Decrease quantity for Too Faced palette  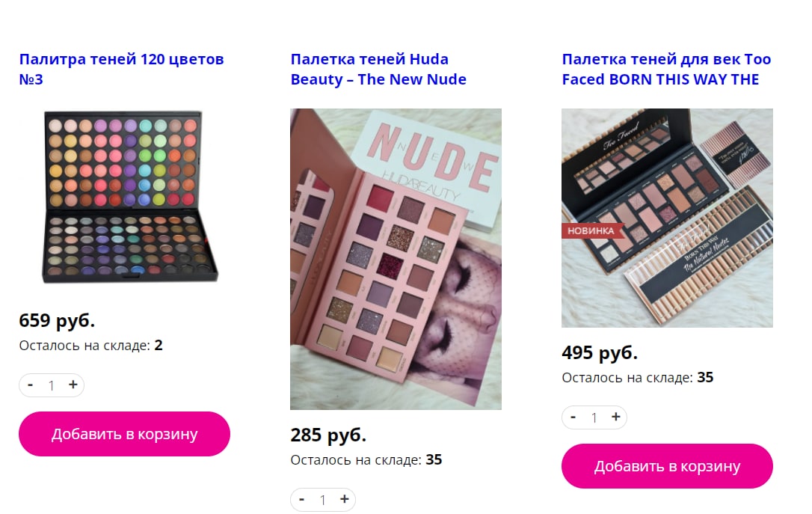click(573, 417)
